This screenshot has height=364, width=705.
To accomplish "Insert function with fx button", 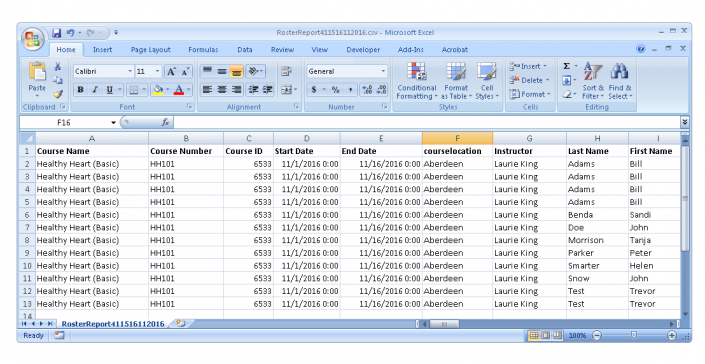I will pos(165,122).
